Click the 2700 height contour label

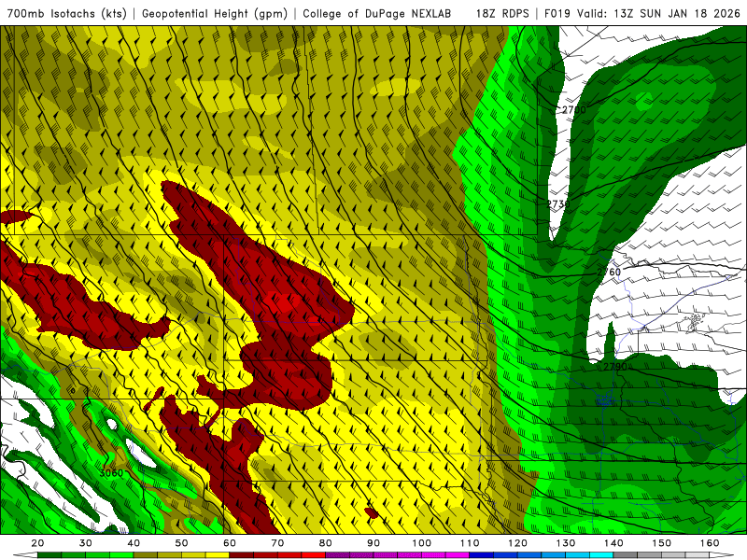(574, 110)
